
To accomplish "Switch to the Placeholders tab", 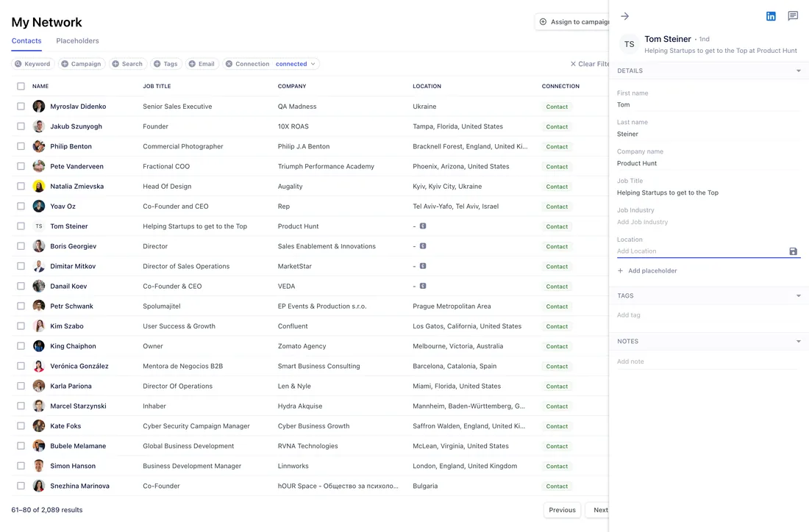I will [77, 40].
